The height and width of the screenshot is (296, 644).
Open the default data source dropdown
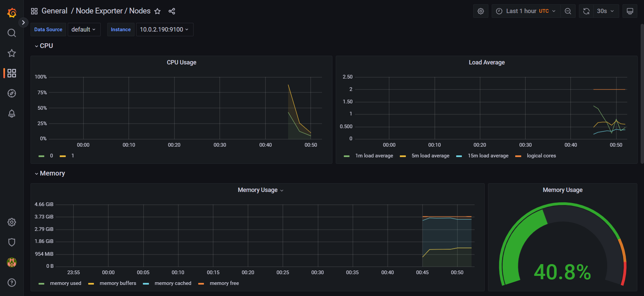[84, 30]
